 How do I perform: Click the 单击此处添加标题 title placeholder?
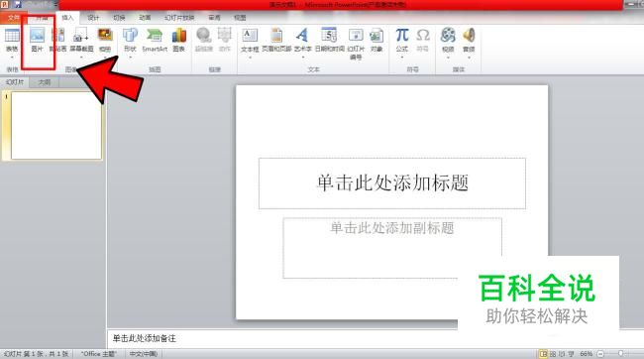point(392,183)
